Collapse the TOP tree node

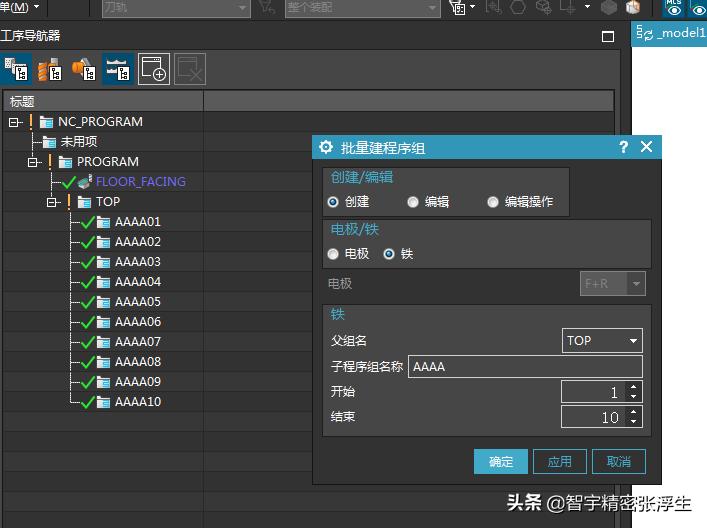tap(52, 202)
